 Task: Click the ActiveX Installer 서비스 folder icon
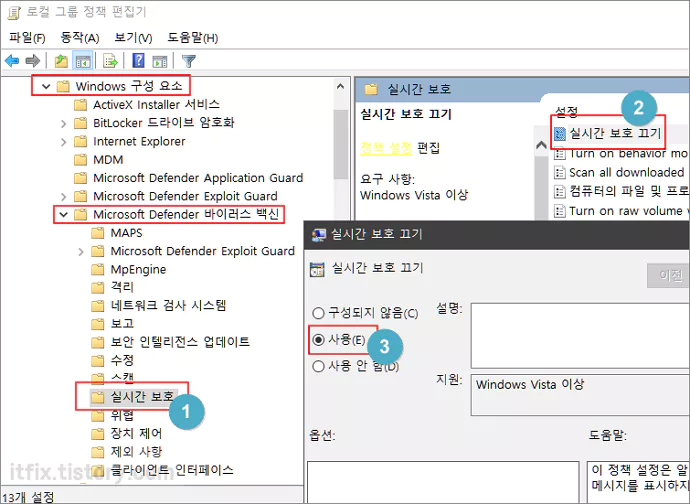(80, 105)
